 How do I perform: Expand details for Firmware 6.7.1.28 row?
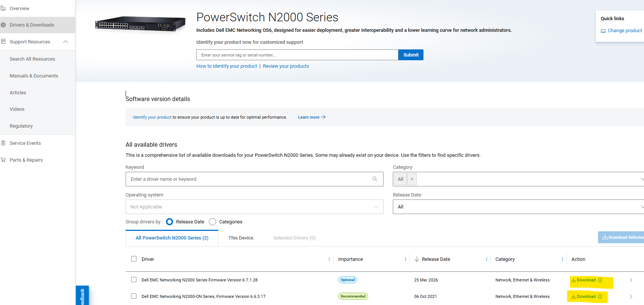pos(631,280)
